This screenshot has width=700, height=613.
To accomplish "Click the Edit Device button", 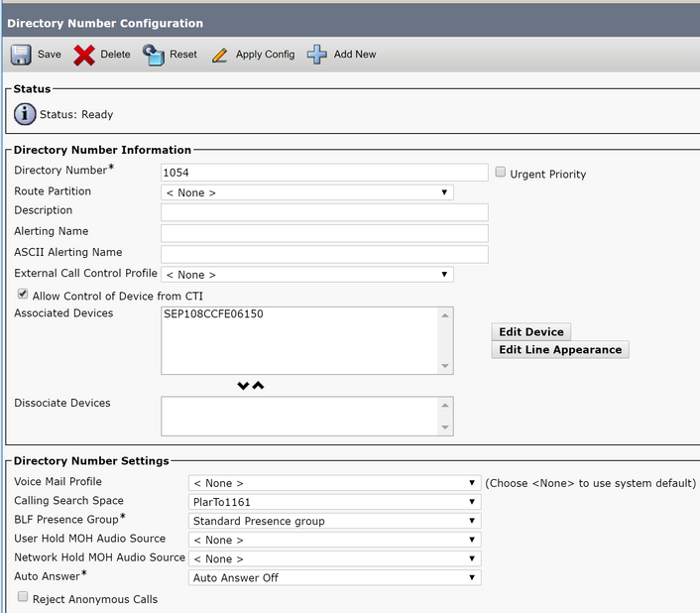I will pos(531,331).
